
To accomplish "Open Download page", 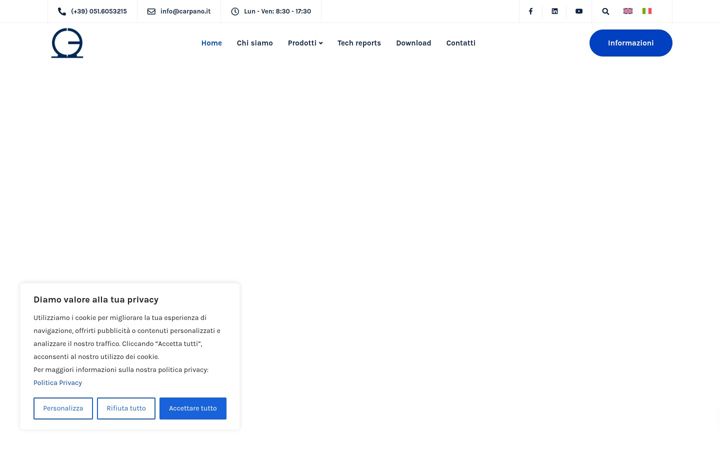I will 414,43.
